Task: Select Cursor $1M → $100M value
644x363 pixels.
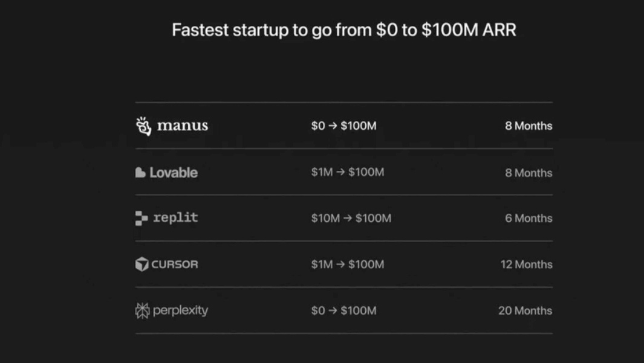Action: pos(347,264)
